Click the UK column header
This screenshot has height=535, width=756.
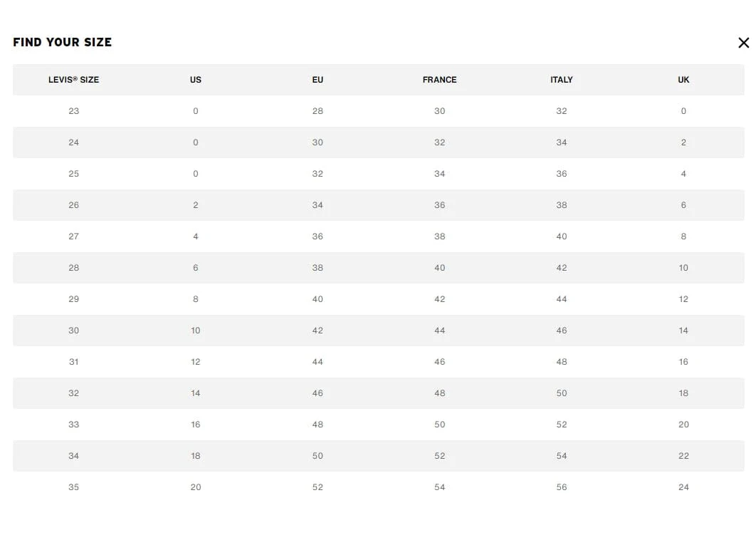coord(683,80)
